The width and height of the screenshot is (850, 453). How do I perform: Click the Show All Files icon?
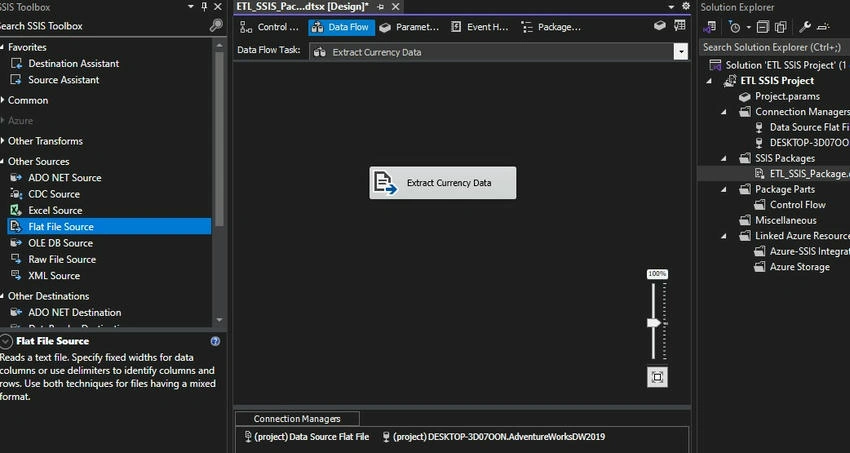tap(781, 27)
